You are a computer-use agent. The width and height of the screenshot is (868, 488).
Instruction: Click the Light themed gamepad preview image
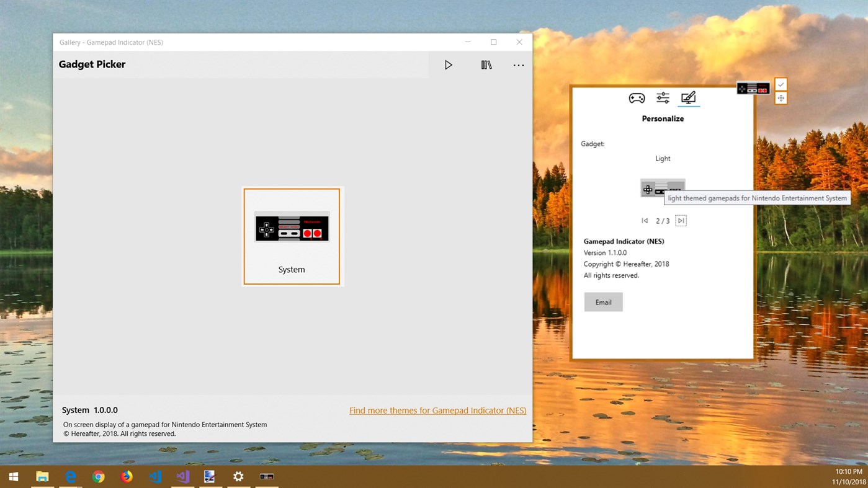tap(663, 188)
